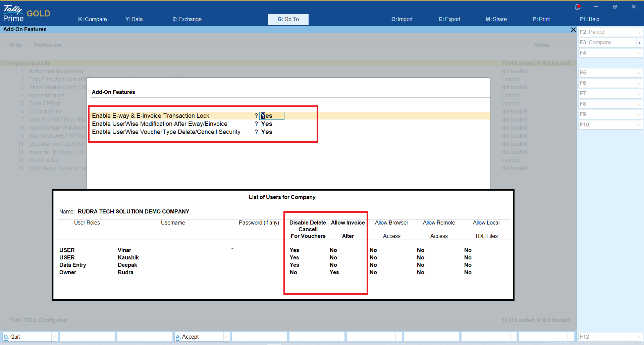Toggle Enable E-way & E-invoice Transaction Lock value

pyautogui.click(x=272, y=116)
